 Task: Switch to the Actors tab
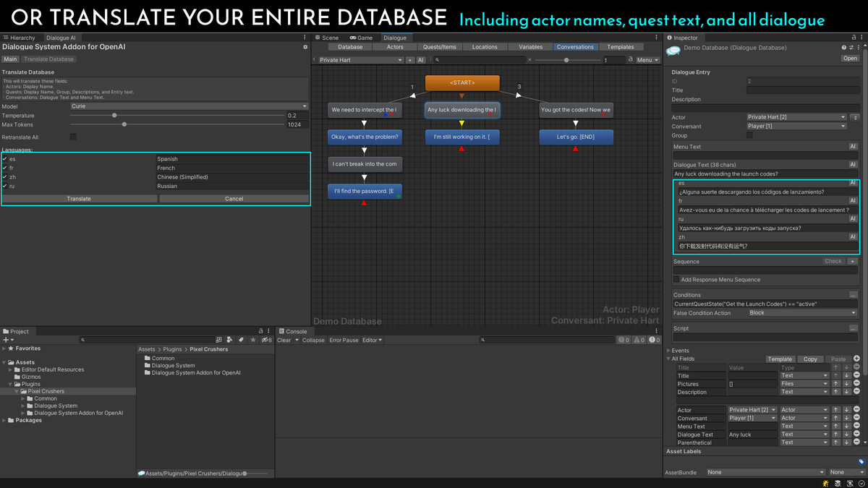[x=395, y=47]
